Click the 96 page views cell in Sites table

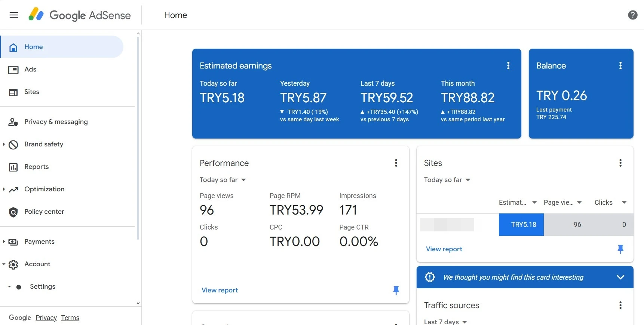click(x=566, y=225)
